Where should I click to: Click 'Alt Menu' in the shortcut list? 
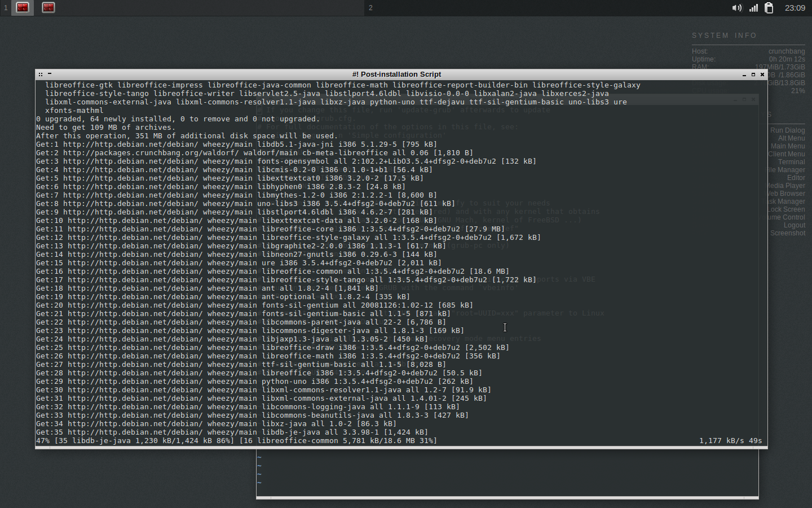[792, 138]
